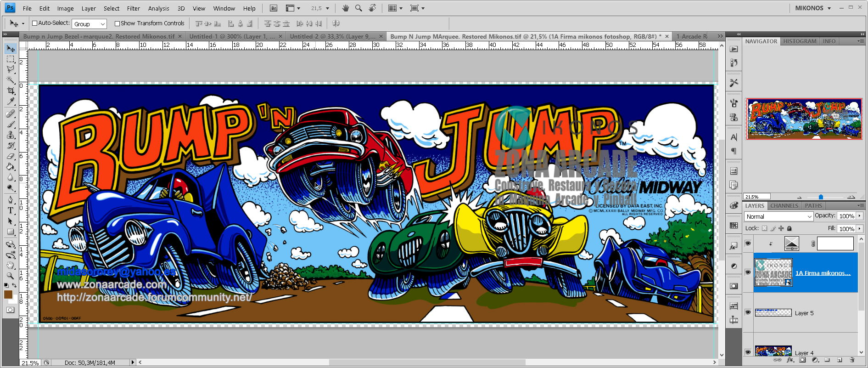Open the Filter menu
Viewport: 868px width, 368px height.
[x=134, y=8]
